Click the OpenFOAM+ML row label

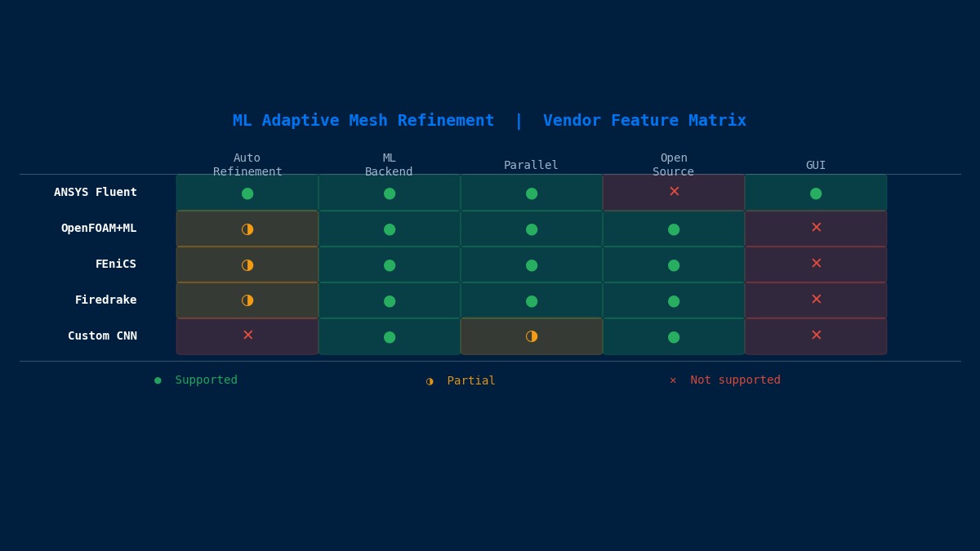click(100, 228)
